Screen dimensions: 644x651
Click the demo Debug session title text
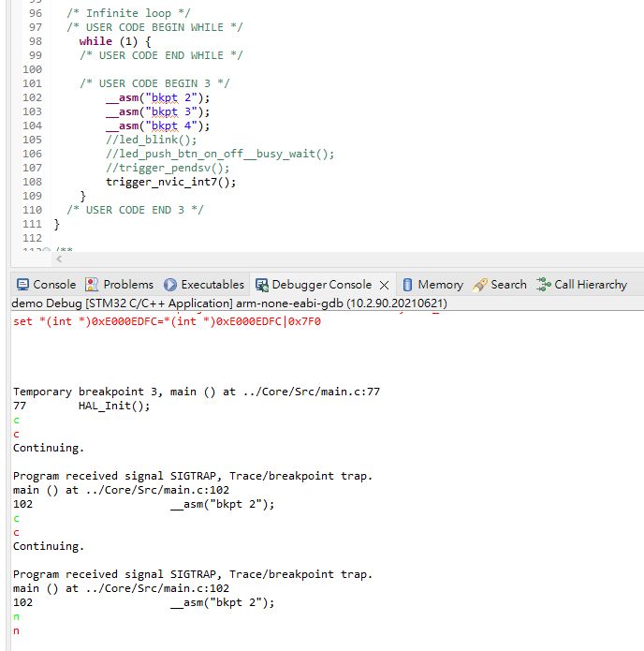(x=229, y=303)
